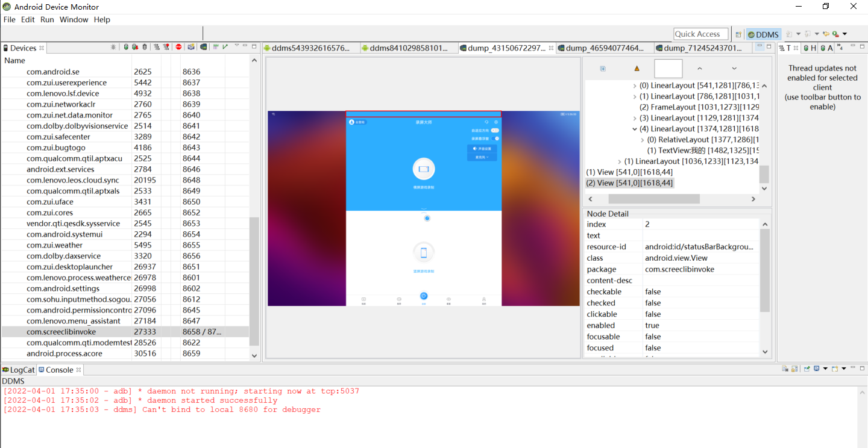Screen dimensions: 868x448
Task: Click the Devices list scroll-down arrow
Action: tap(254, 355)
